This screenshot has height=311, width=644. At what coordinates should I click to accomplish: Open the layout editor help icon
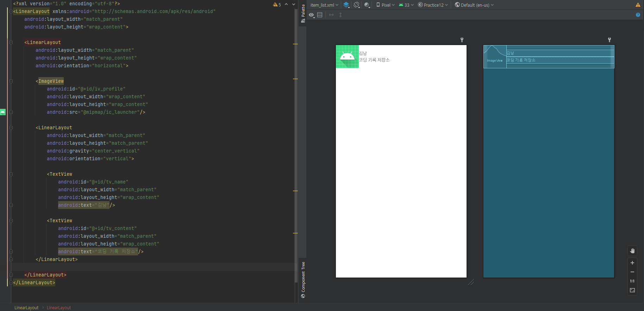pyautogui.click(x=638, y=15)
